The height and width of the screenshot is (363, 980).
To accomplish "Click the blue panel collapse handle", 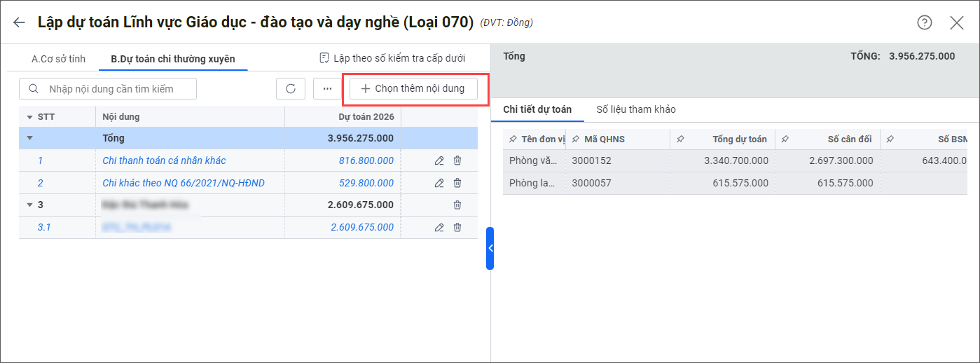I will click(x=490, y=248).
